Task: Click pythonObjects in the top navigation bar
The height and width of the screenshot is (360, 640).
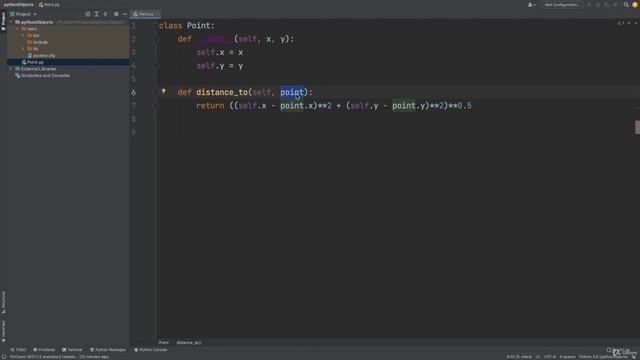Action: pyautogui.click(x=19, y=4)
